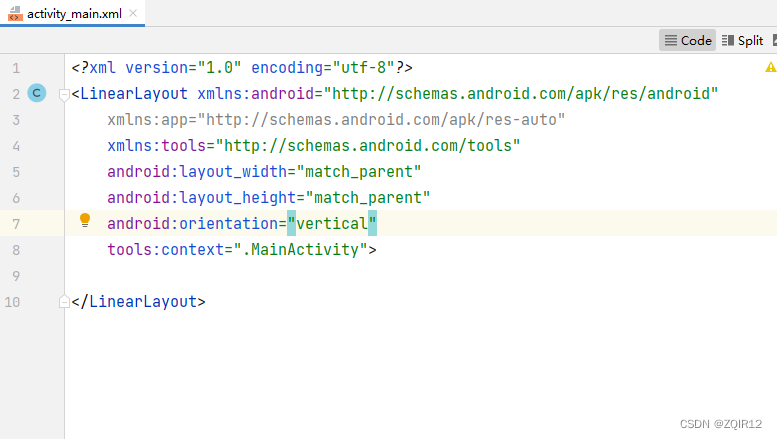Open the yellow lightbulb quick-fix on line 7
Screen dimensions: 777x439
point(85,220)
